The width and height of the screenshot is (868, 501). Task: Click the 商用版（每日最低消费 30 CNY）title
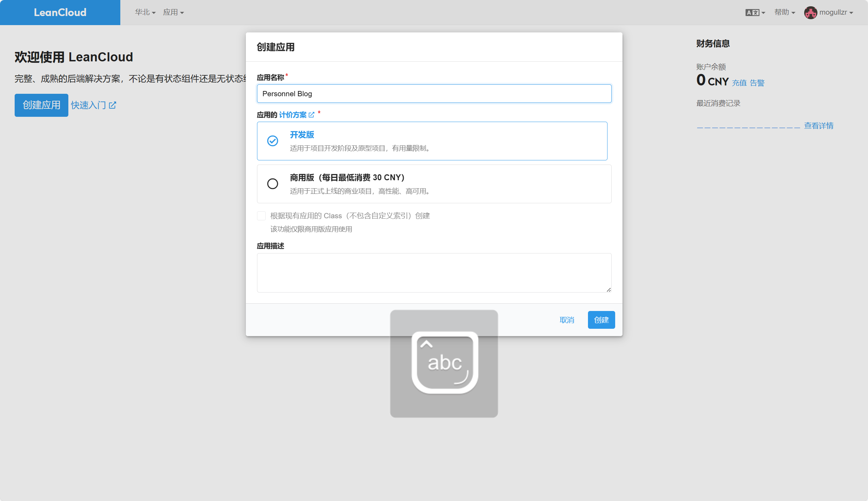pyautogui.click(x=347, y=177)
